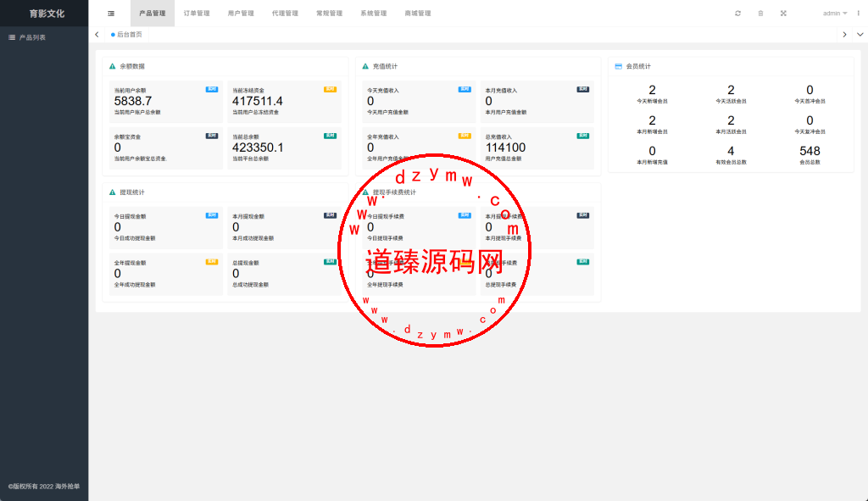Click the 今天首冲会员 count
Viewport: 868px width, 501px height.
810,90
